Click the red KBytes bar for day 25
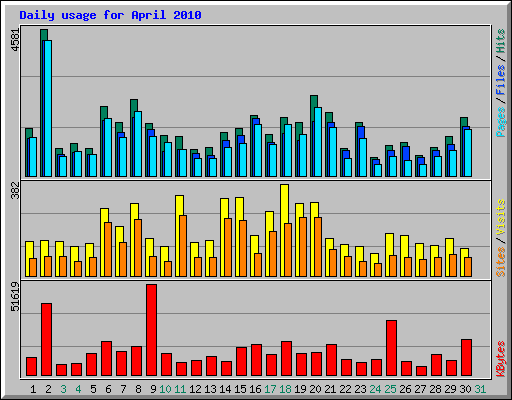Screen dimensions: 512x400 (391, 348)
